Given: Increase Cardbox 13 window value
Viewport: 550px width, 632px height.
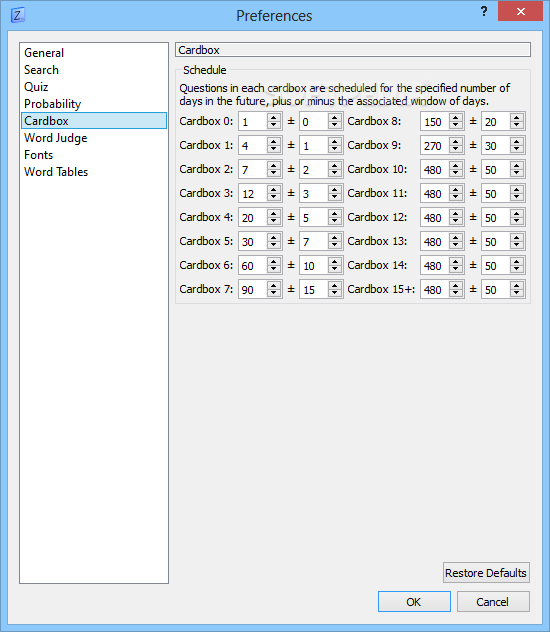Looking at the screenshot, I should pyautogui.click(x=517, y=237).
